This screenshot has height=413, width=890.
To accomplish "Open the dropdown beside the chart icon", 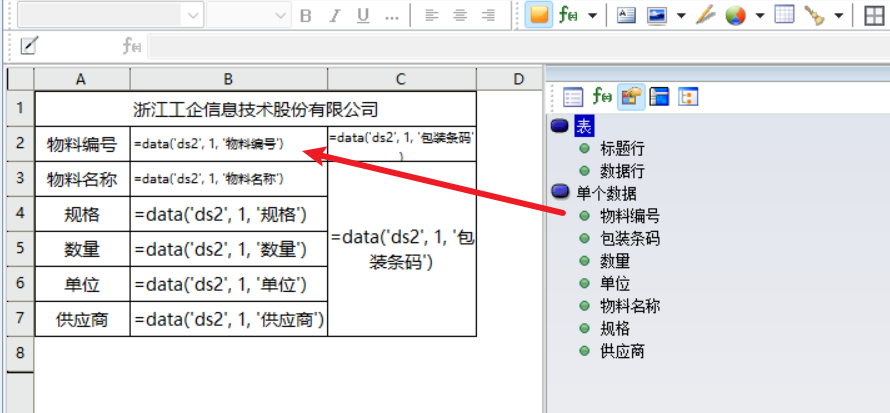I will pyautogui.click(x=759, y=16).
